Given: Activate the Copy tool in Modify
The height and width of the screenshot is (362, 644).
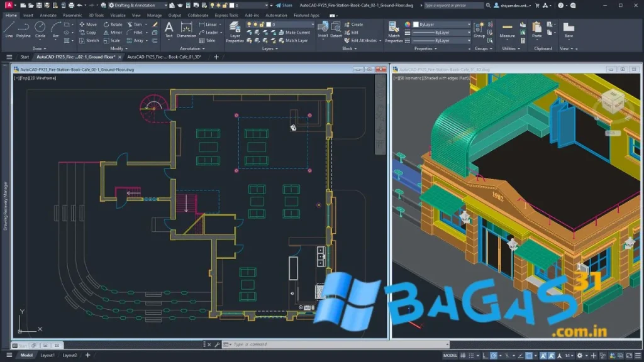Looking at the screenshot, I should pyautogui.click(x=88, y=33).
